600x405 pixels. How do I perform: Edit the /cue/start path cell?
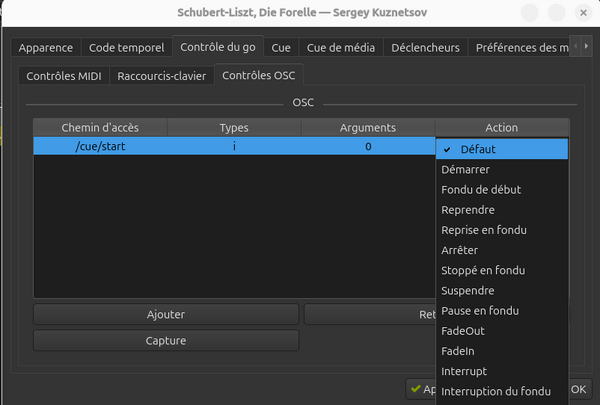[x=100, y=146]
